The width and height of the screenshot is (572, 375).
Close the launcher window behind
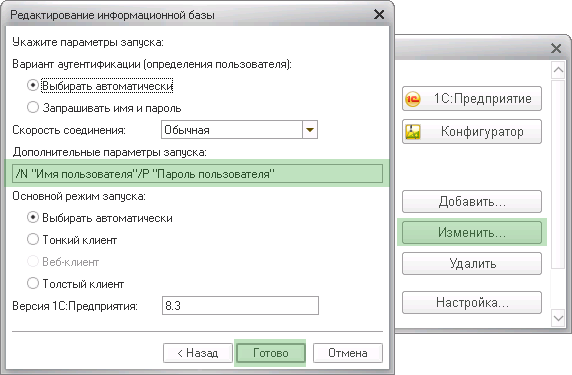pyautogui.click(x=556, y=48)
